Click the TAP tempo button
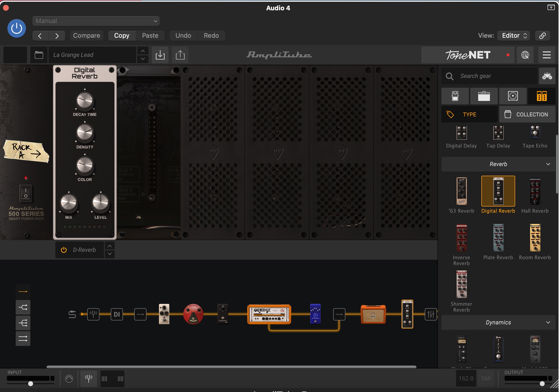 coord(486,379)
